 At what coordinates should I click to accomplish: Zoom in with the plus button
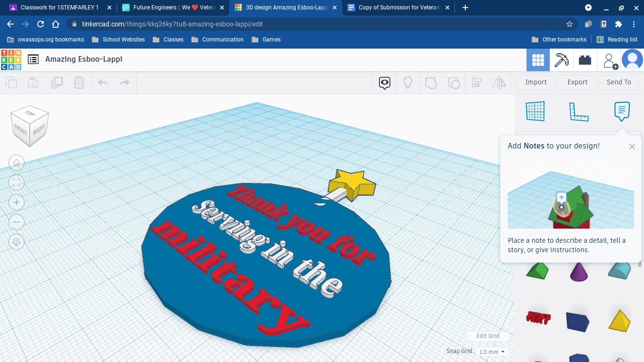click(17, 203)
